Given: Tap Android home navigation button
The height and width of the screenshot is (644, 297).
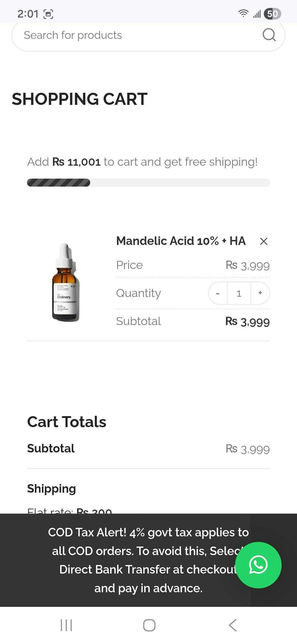Looking at the screenshot, I should [x=149, y=625].
